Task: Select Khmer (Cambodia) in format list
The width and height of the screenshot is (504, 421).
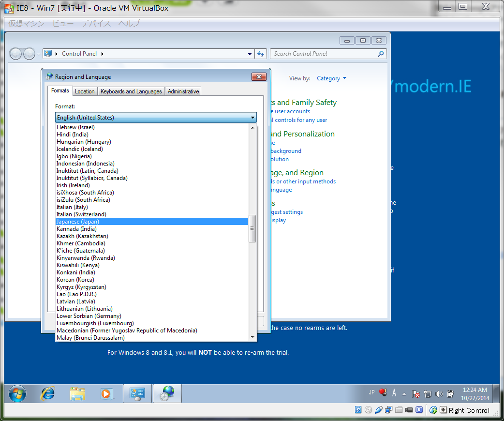Action: point(152,243)
